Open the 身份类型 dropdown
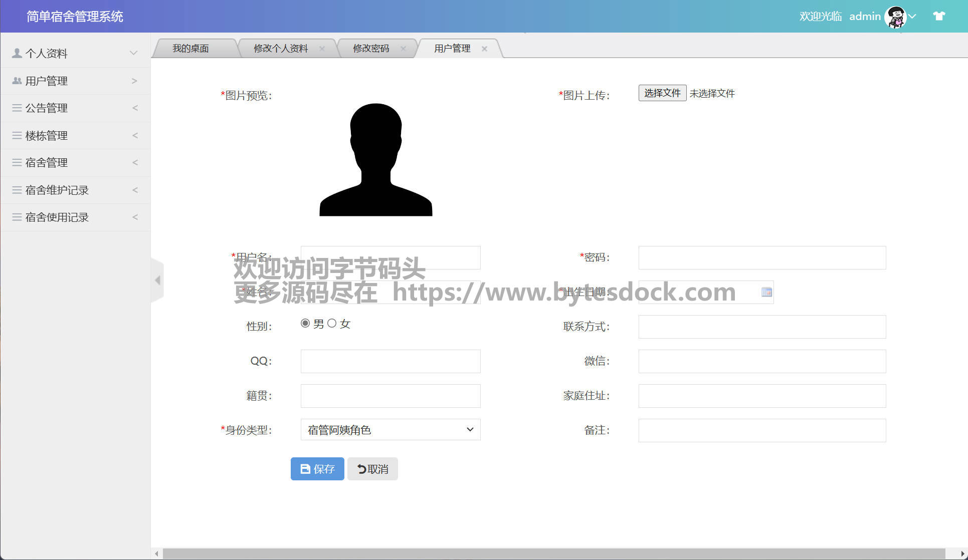This screenshot has height=560, width=968. [390, 430]
